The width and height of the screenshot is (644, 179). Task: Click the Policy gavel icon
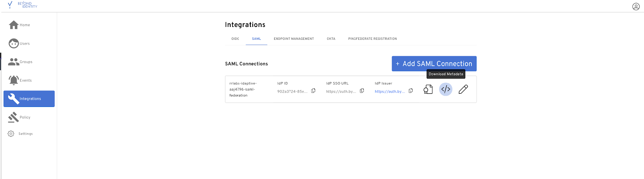(x=14, y=117)
